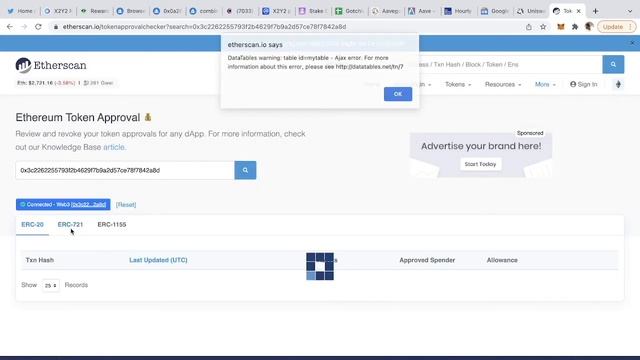This screenshot has width=640, height=360.
Task: Click Start Today in the advertisement
Action: click(480, 164)
